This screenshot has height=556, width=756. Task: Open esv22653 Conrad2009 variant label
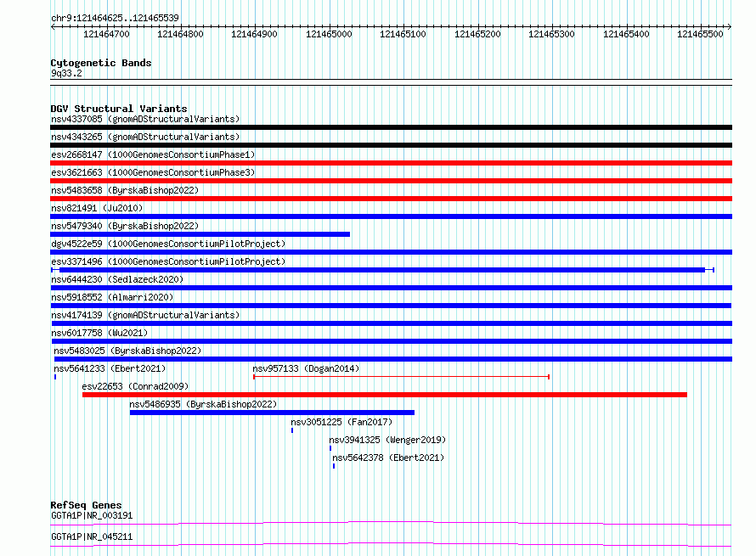[x=135, y=386]
